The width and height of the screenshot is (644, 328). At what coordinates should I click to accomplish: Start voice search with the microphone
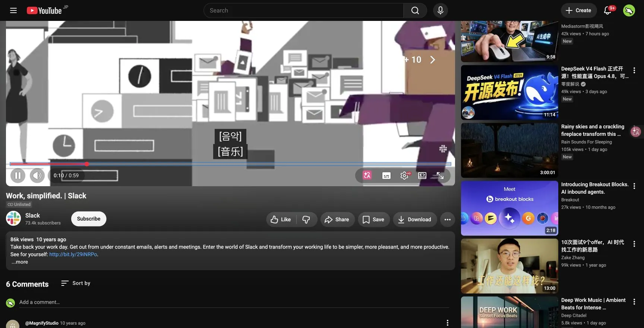440,10
